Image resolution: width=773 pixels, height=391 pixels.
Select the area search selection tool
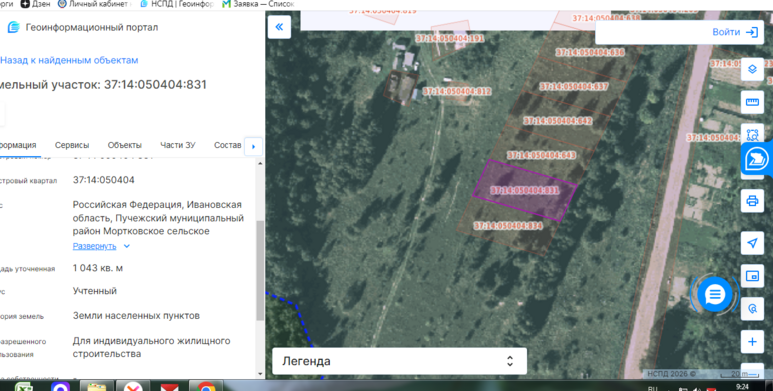pos(752,134)
